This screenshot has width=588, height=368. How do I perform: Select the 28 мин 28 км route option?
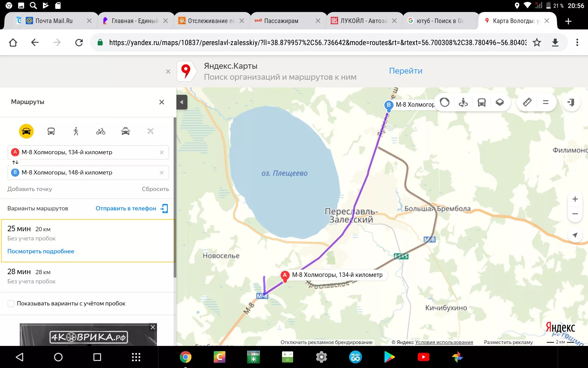[x=87, y=276]
